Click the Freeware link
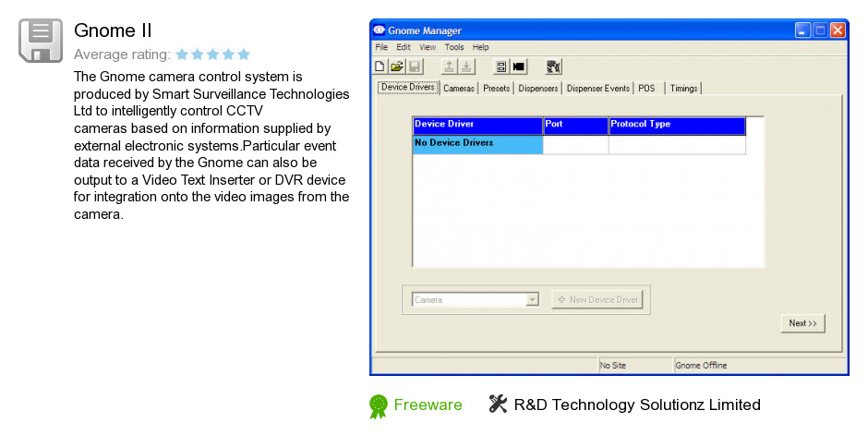Screen dimensions: 868x447 [428, 405]
